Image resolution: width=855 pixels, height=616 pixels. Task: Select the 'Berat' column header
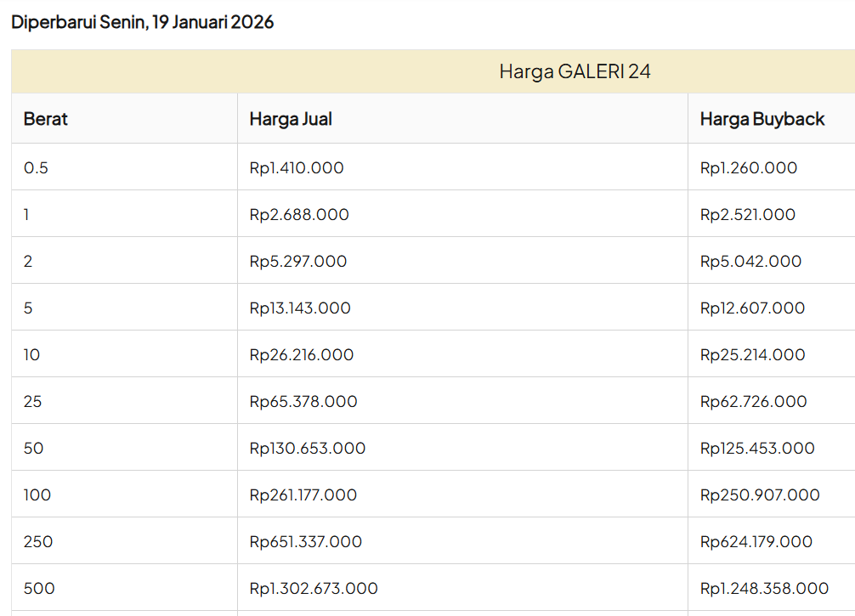click(46, 119)
